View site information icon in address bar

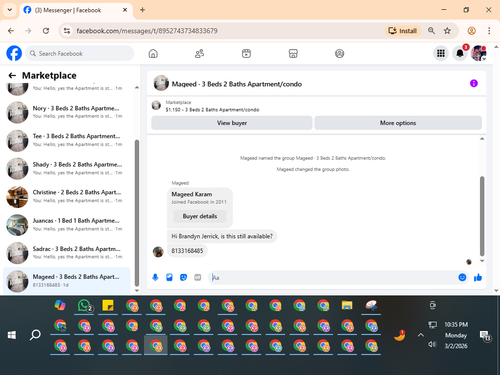pos(67,31)
